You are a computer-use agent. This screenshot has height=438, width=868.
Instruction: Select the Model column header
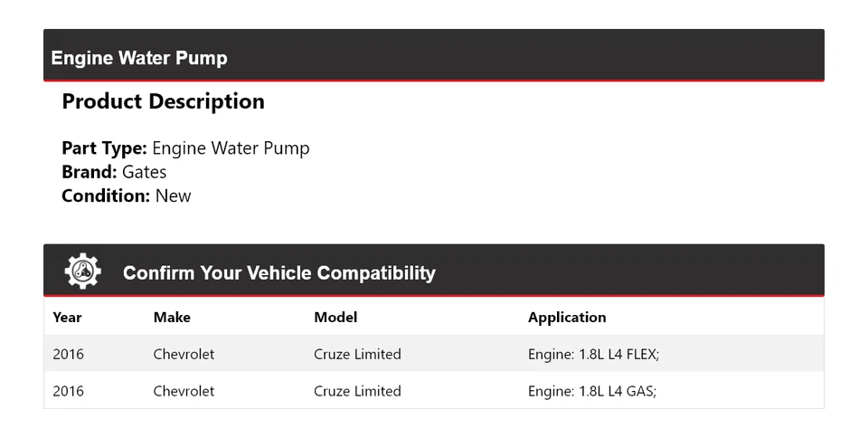[335, 317]
